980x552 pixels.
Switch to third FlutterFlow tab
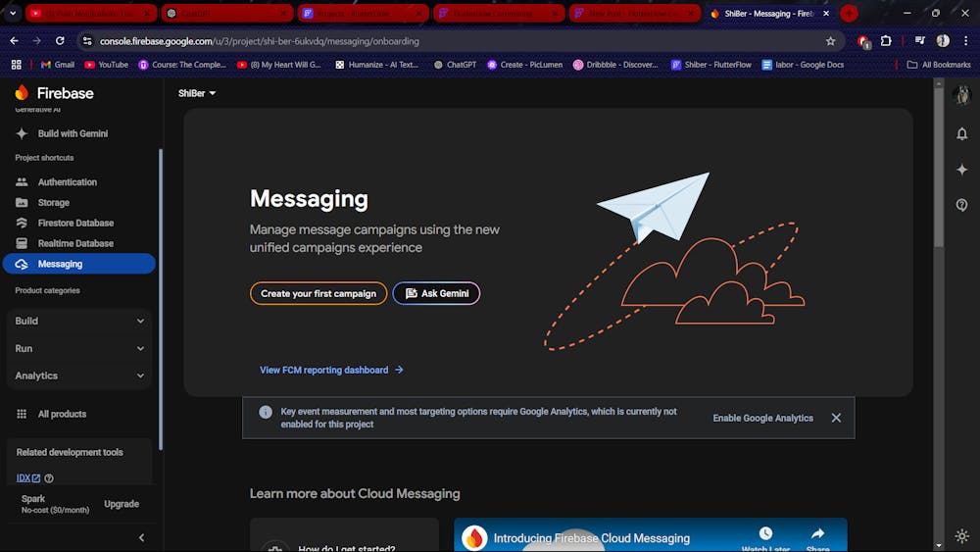pyautogui.click(x=364, y=13)
